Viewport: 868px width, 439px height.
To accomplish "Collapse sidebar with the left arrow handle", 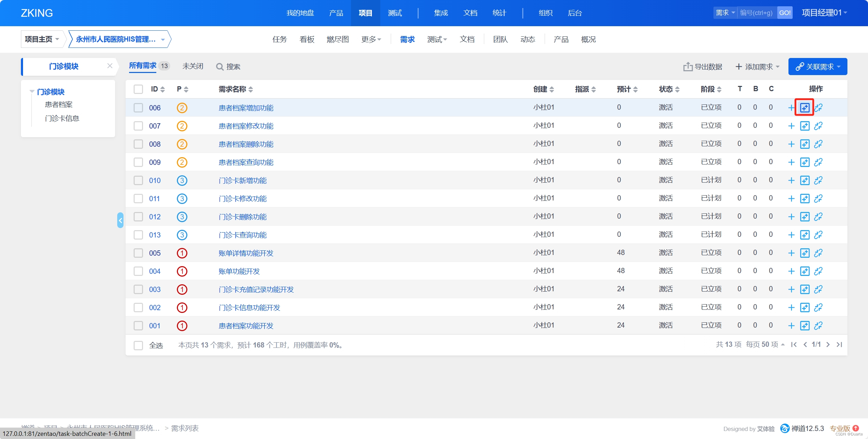I will (x=120, y=220).
